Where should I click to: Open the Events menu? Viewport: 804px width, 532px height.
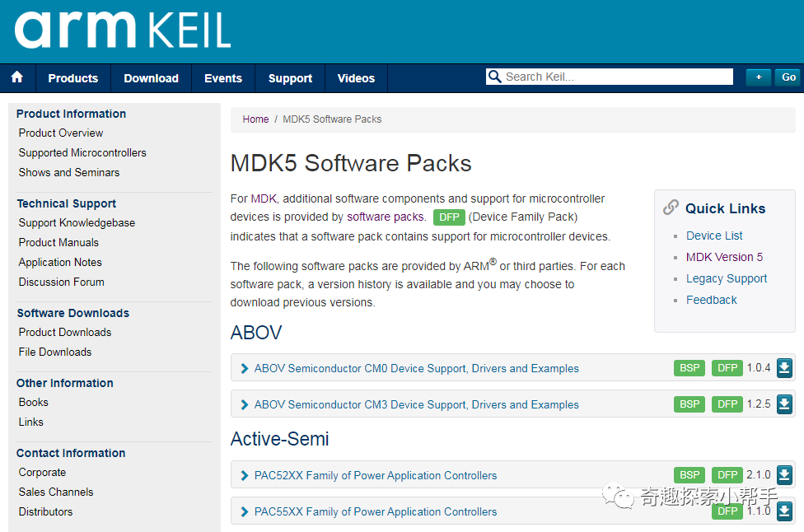click(223, 78)
